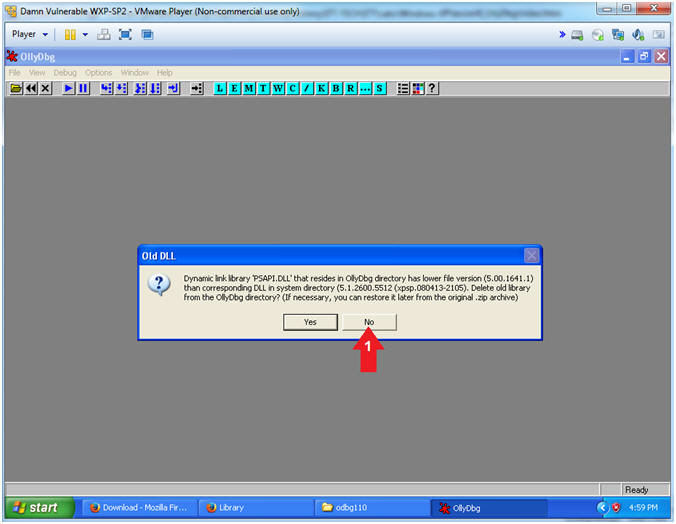The height and width of the screenshot is (524, 676).
Task: Open Windows list with W button
Action: [x=278, y=88]
